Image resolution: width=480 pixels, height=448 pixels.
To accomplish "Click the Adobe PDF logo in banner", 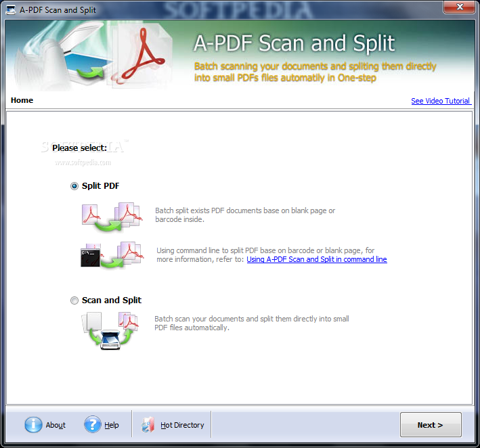I will click(x=141, y=55).
